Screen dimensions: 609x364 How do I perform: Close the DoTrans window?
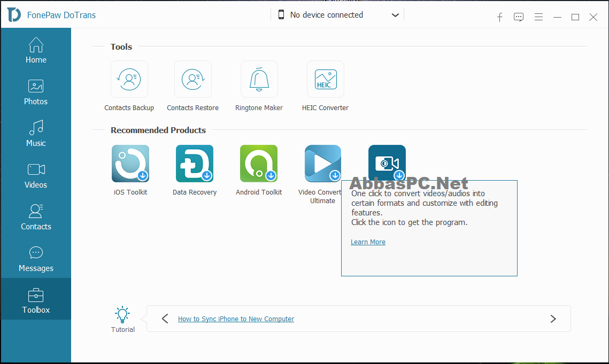click(593, 17)
